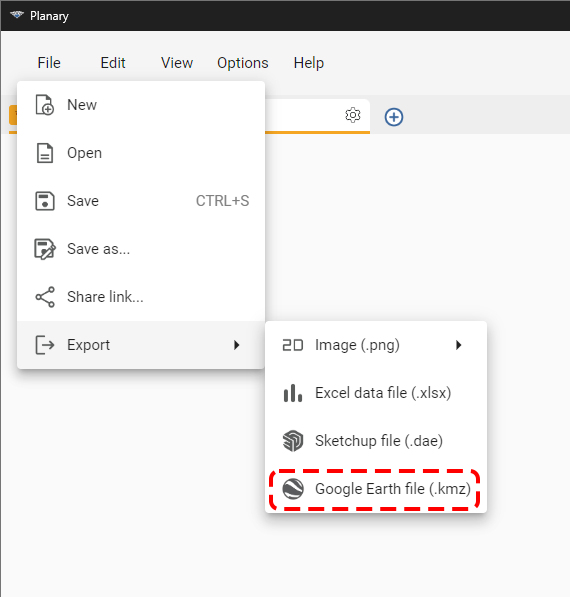Viewport: 570px width, 597px height.
Task: Click the Planary title text
Action: (49, 16)
